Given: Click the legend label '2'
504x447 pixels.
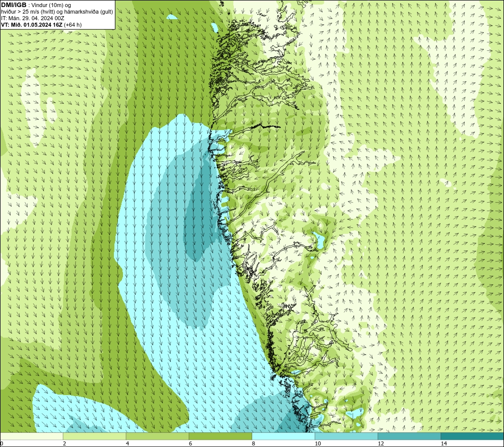Looking at the screenshot, I should coord(65,443).
